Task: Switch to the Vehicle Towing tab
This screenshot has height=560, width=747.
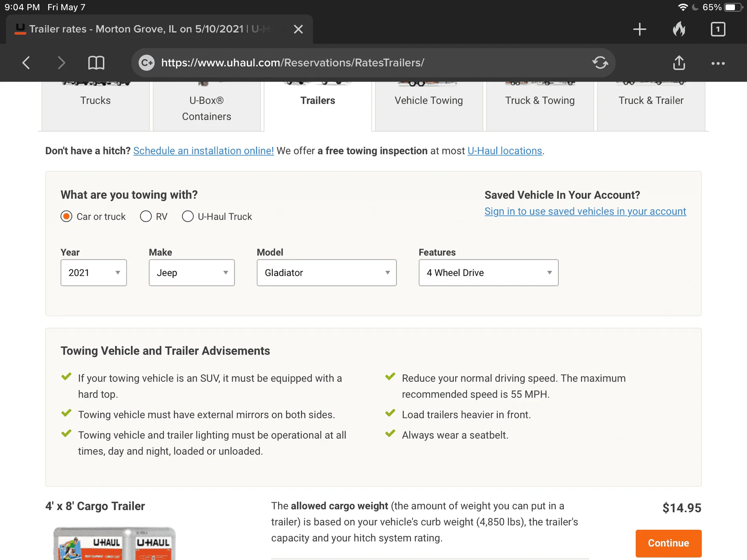Action: 429,106
